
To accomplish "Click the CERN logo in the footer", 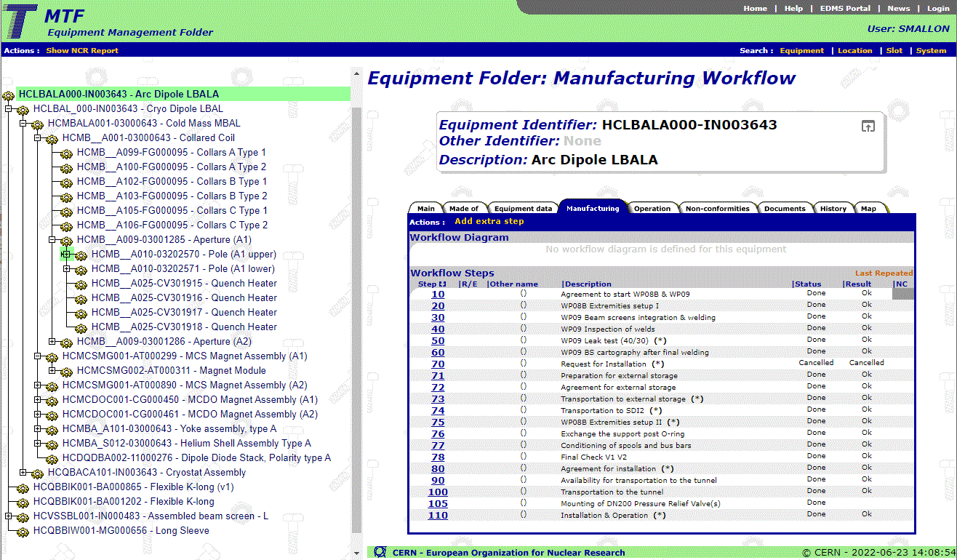I will coord(380,552).
